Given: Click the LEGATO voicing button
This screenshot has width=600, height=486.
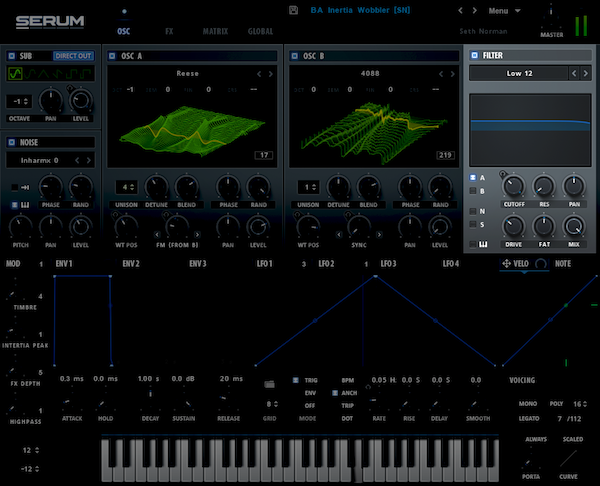Looking at the screenshot, I should click(x=529, y=419).
